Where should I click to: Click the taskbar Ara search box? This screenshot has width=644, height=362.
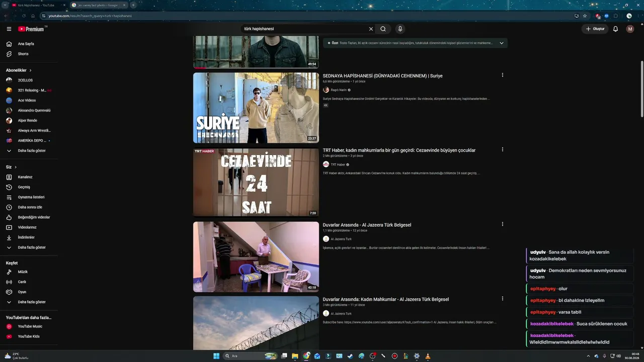[251, 356]
